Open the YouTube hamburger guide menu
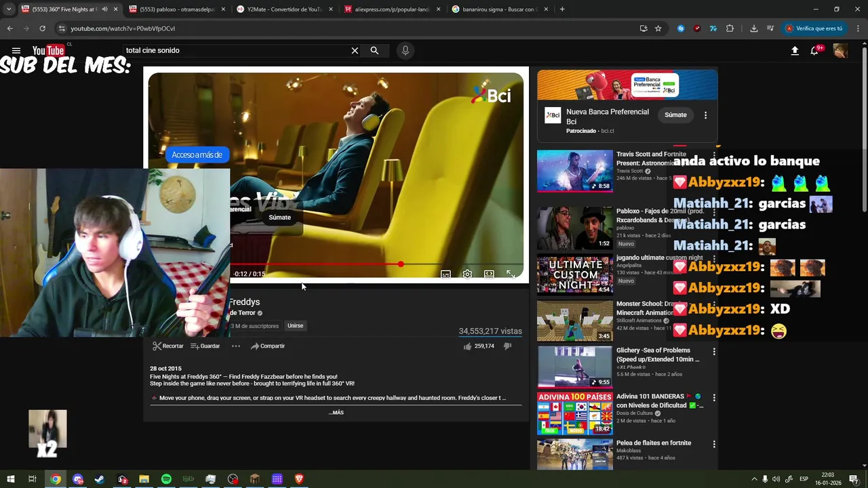 pyautogui.click(x=16, y=51)
